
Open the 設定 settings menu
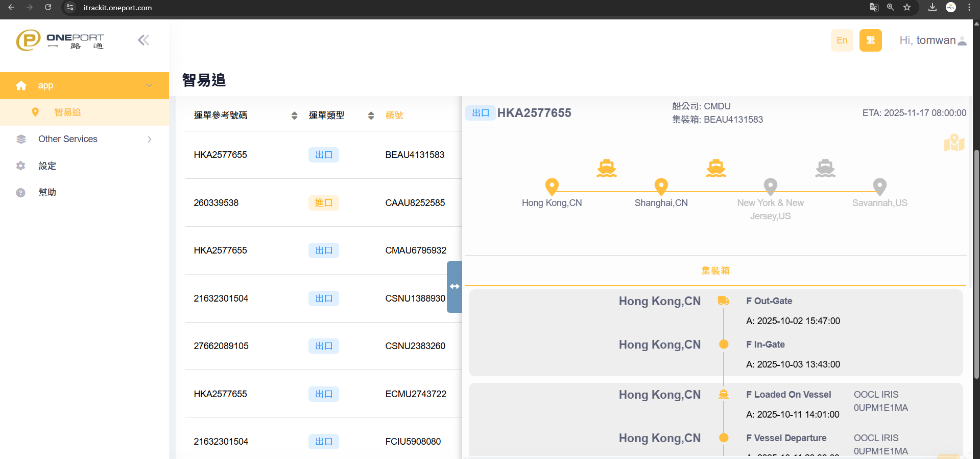coord(47,166)
